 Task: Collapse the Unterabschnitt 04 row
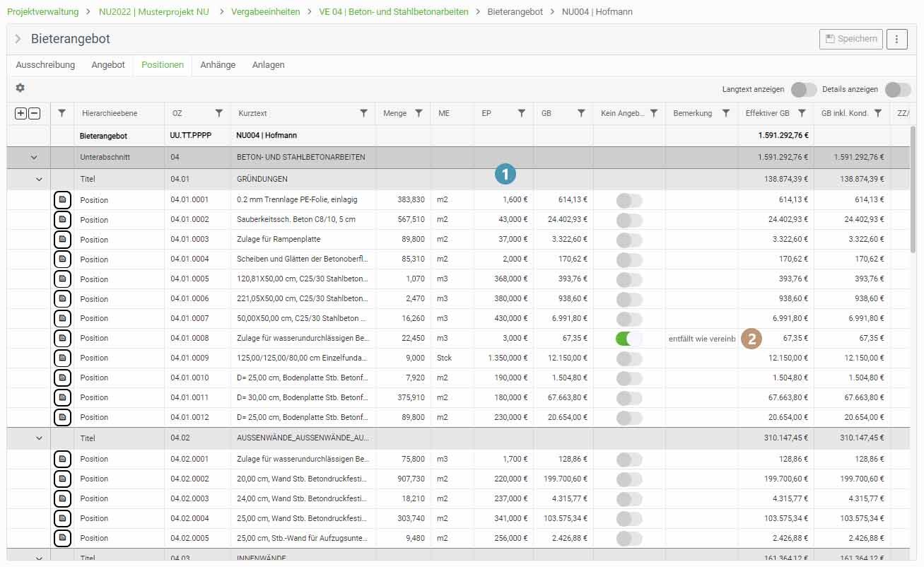[x=34, y=157]
